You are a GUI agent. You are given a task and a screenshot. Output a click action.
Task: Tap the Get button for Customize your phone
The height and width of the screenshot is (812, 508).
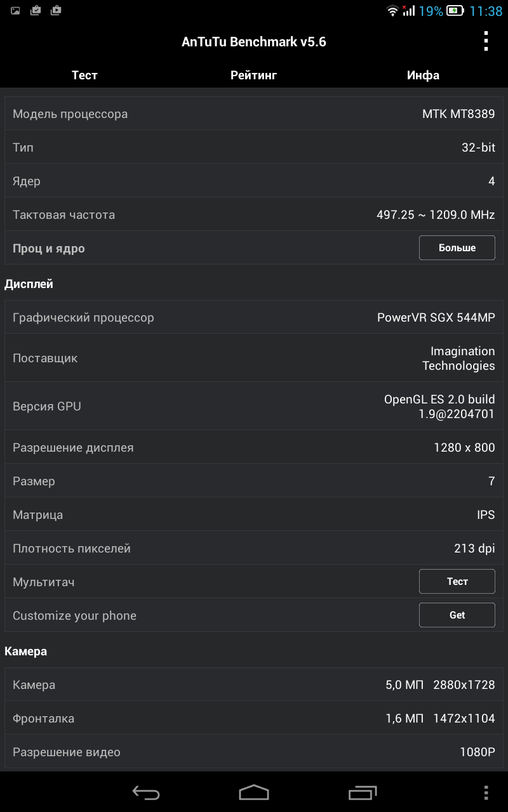click(x=457, y=615)
